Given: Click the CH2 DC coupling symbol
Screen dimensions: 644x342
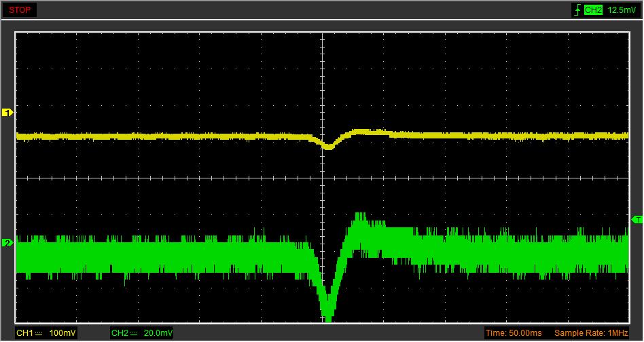Looking at the screenshot, I should (x=133, y=333).
